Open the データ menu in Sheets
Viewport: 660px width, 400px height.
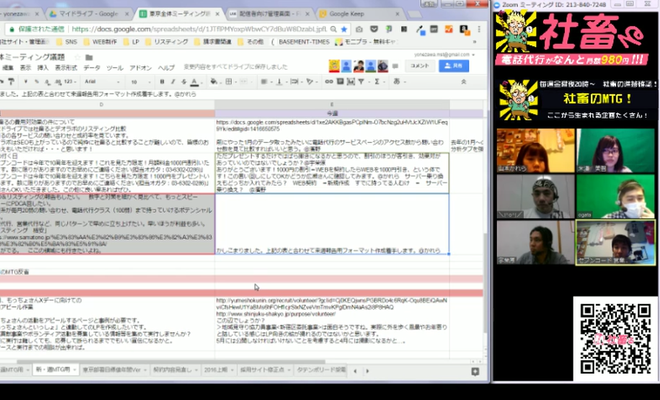tap(91, 67)
